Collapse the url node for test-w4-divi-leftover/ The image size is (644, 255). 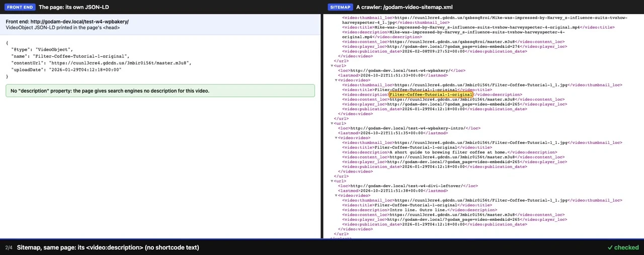click(332, 181)
